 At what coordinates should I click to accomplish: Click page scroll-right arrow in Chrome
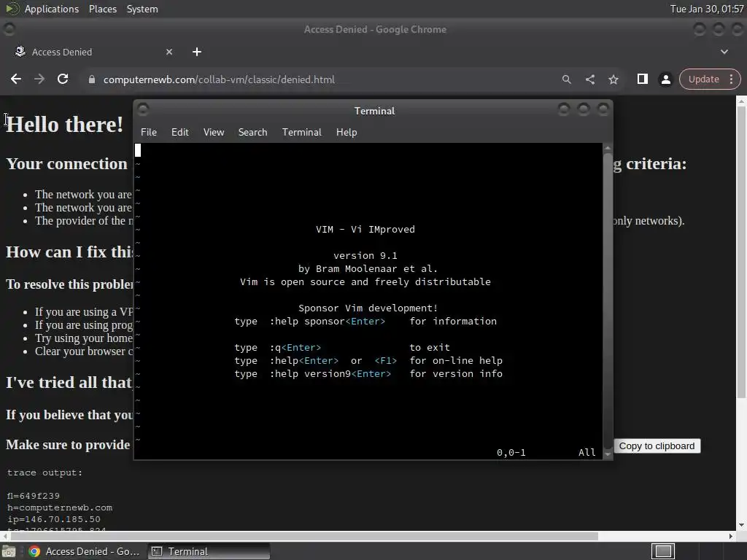tap(731, 536)
